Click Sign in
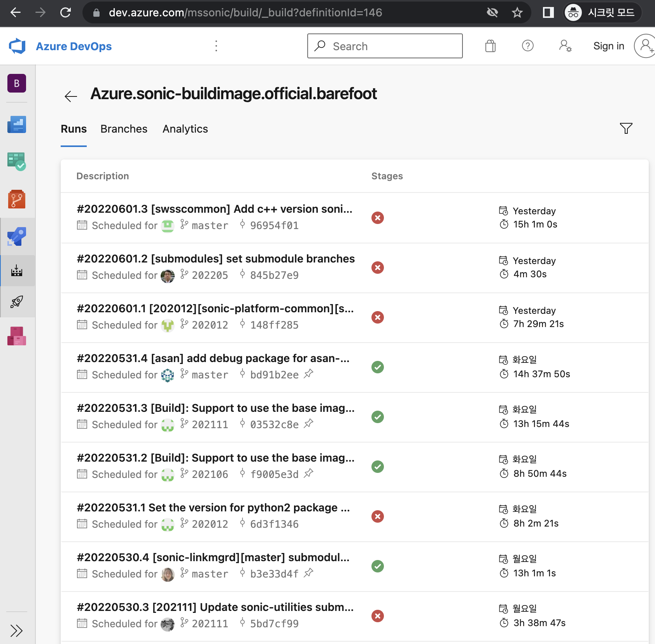Image resolution: width=655 pixels, height=644 pixels. click(x=609, y=46)
